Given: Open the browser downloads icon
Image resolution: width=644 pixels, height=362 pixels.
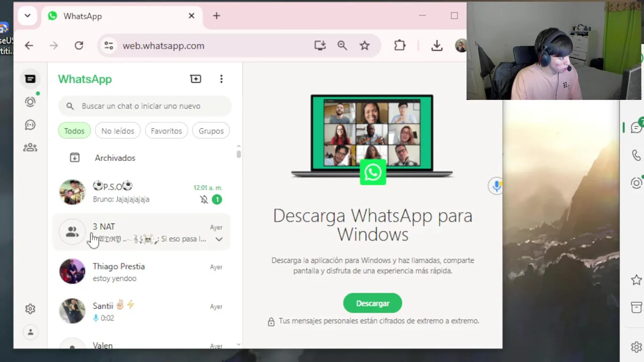Looking at the screenshot, I should coord(437,46).
